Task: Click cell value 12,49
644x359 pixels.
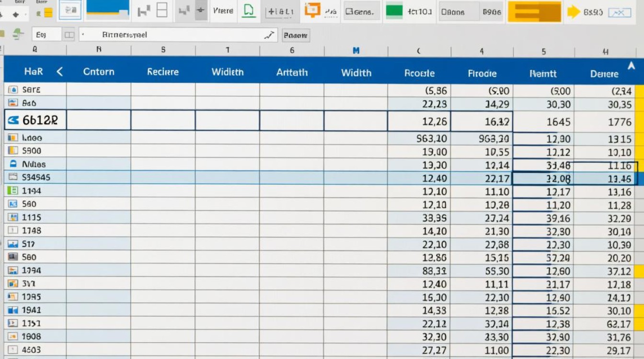Action: [435, 178]
